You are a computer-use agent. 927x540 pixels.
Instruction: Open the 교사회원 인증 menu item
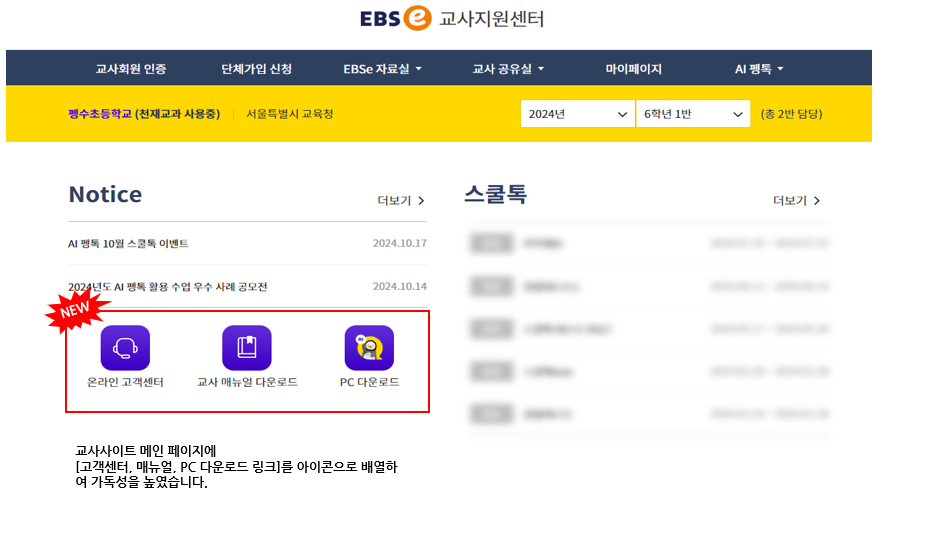tap(131, 69)
